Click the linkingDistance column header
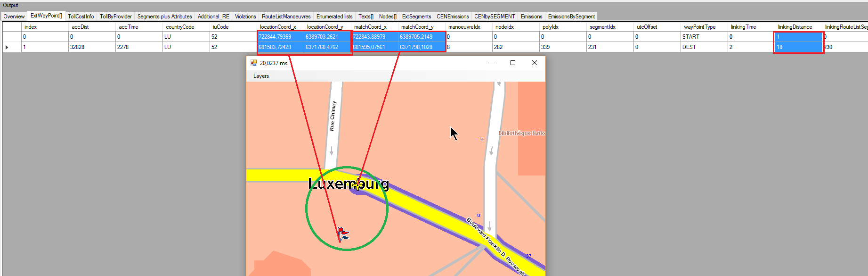868x276 pixels. (x=795, y=27)
